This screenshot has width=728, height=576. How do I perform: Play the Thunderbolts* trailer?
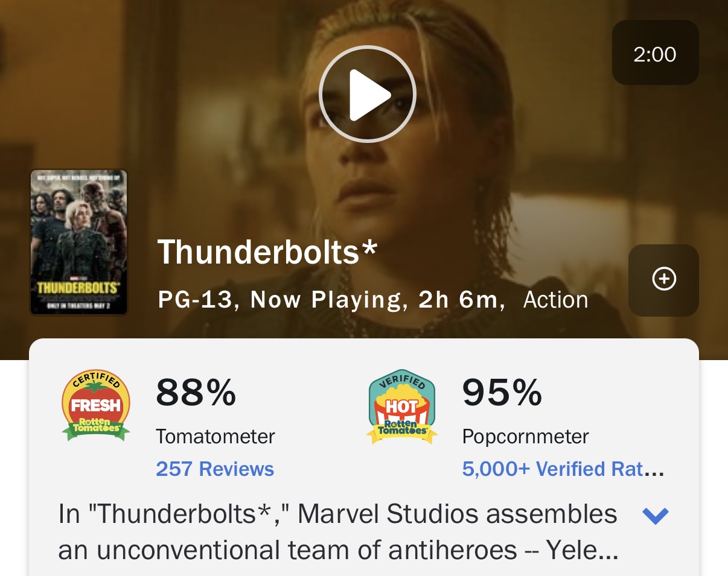click(x=367, y=94)
